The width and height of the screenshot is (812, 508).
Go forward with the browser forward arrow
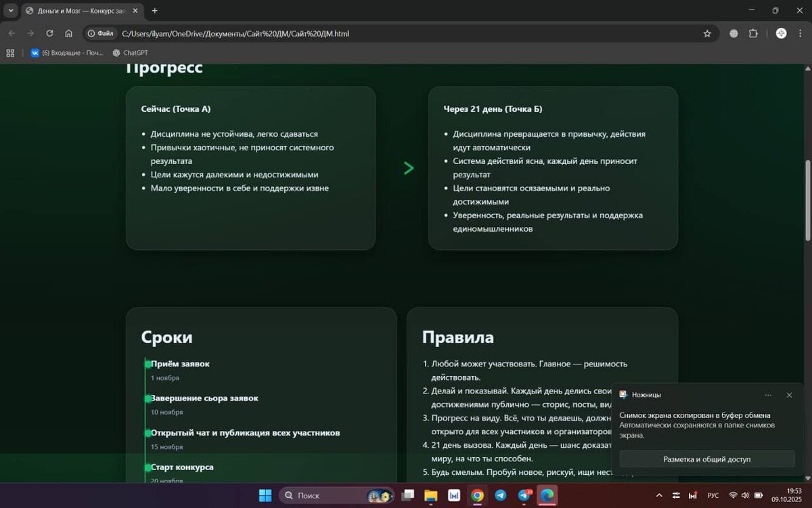pos(30,33)
